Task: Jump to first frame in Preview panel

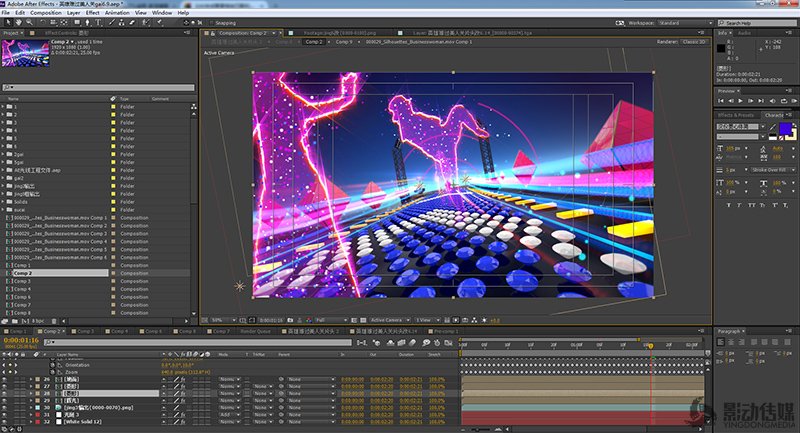Action: (722, 100)
